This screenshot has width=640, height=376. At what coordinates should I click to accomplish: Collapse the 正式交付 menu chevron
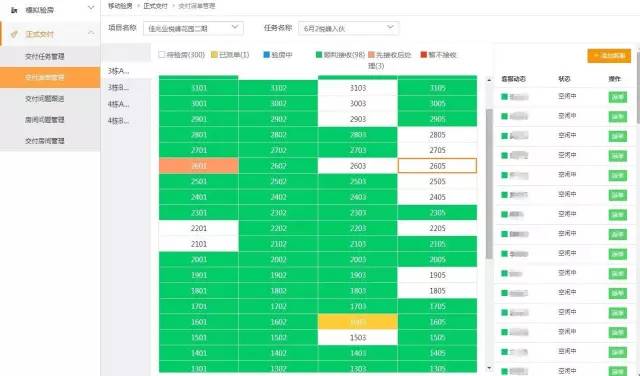click(x=91, y=33)
